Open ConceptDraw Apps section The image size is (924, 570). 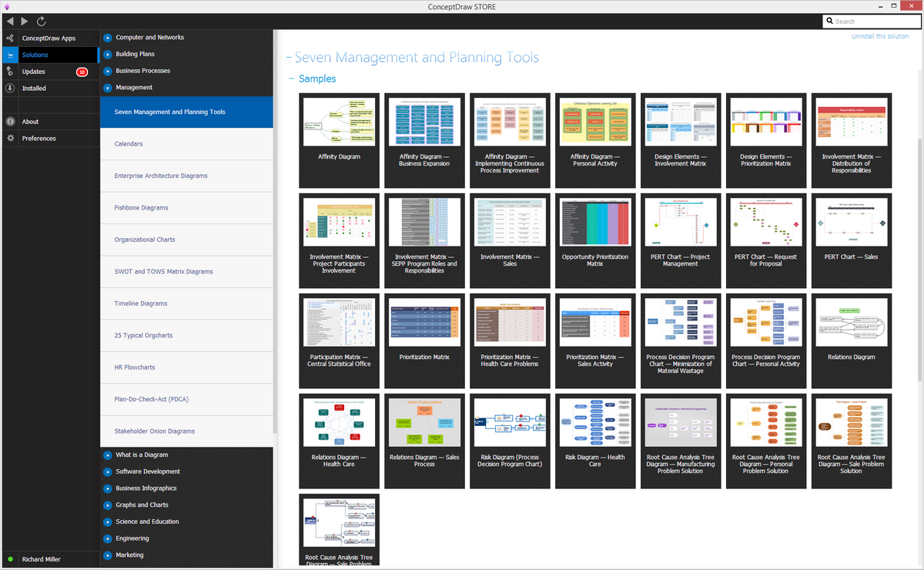click(49, 38)
